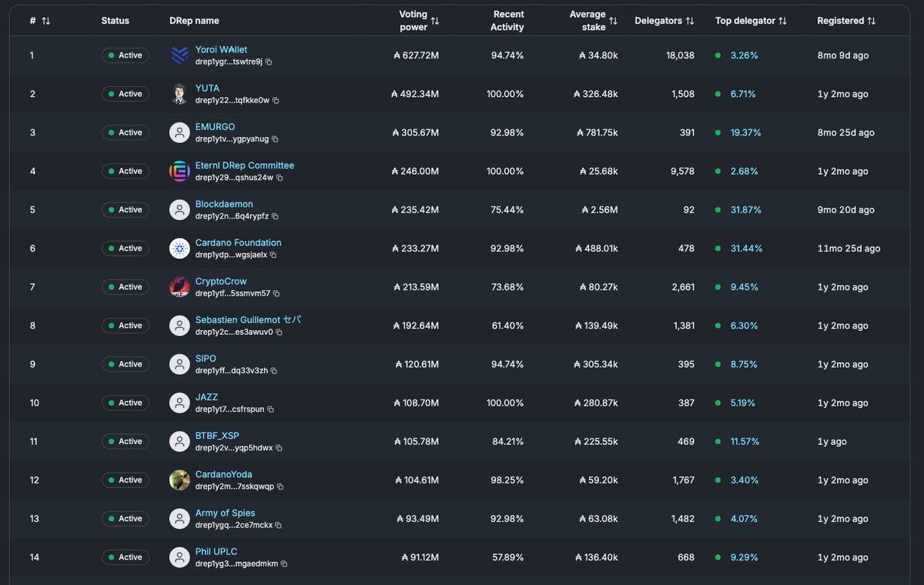The height and width of the screenshot is (585, 924).
Task: Sort by Average stake column
Action: tap(613, 21)
